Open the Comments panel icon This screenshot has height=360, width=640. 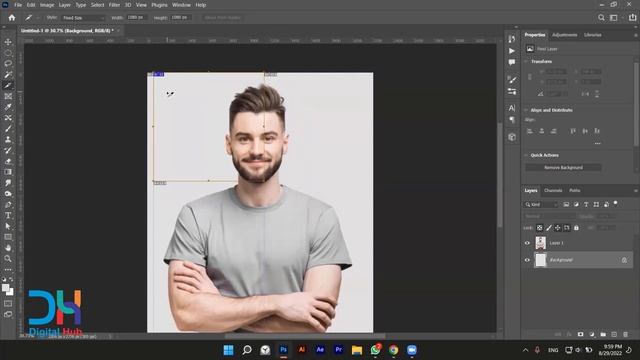512,62
